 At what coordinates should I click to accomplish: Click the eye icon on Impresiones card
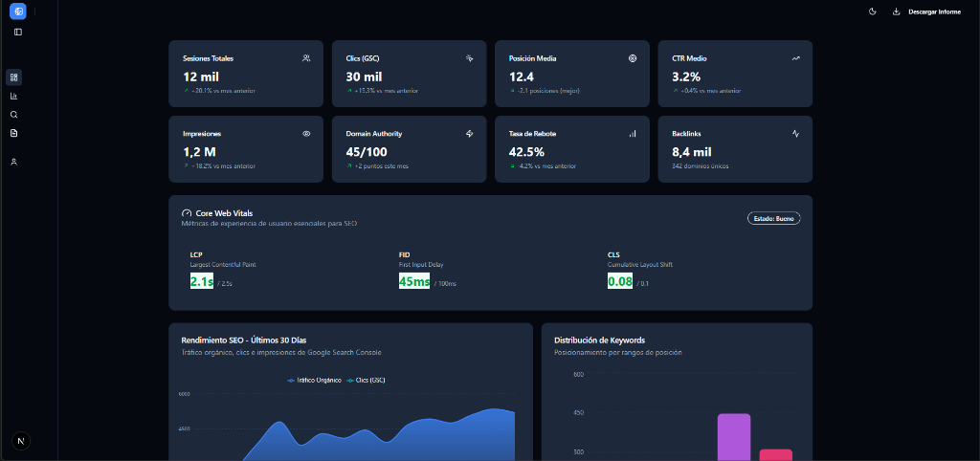click(x=306, y=134)
